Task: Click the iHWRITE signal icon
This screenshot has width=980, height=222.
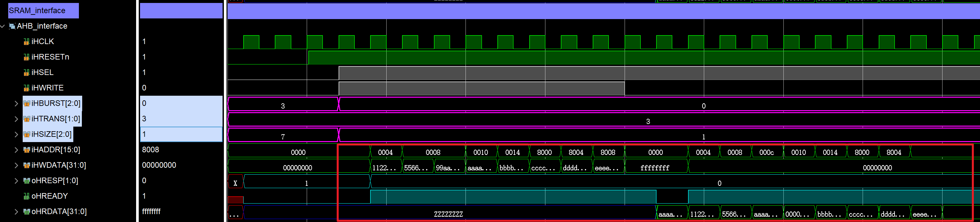Action: [x=26, y=88]
